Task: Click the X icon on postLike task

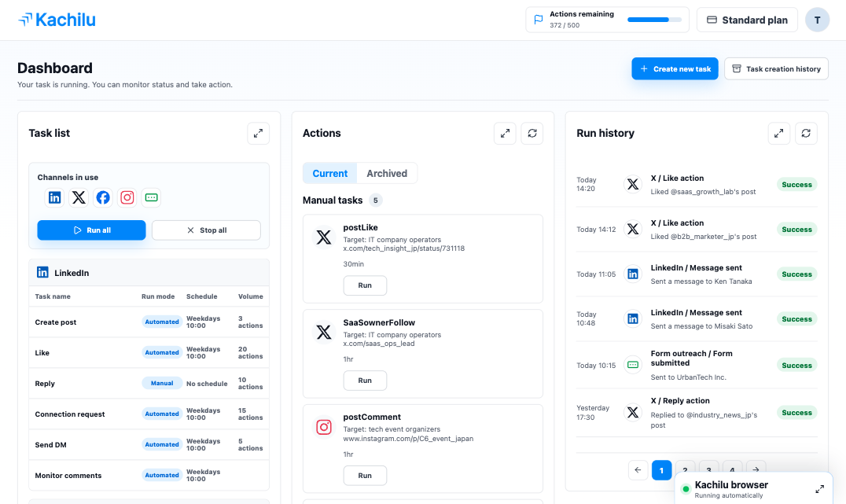Action: [x=324, y=237]
